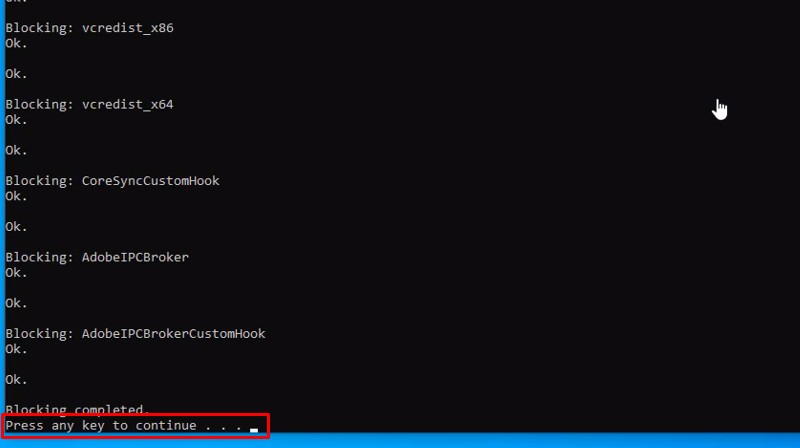Click the 'Blocking: vcredist_x86' line

(89, 28)
